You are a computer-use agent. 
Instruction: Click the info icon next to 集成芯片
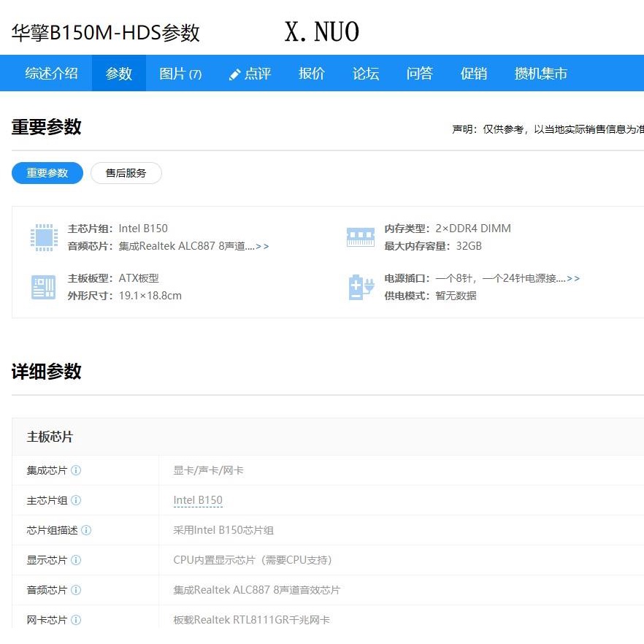click(76, 470)
